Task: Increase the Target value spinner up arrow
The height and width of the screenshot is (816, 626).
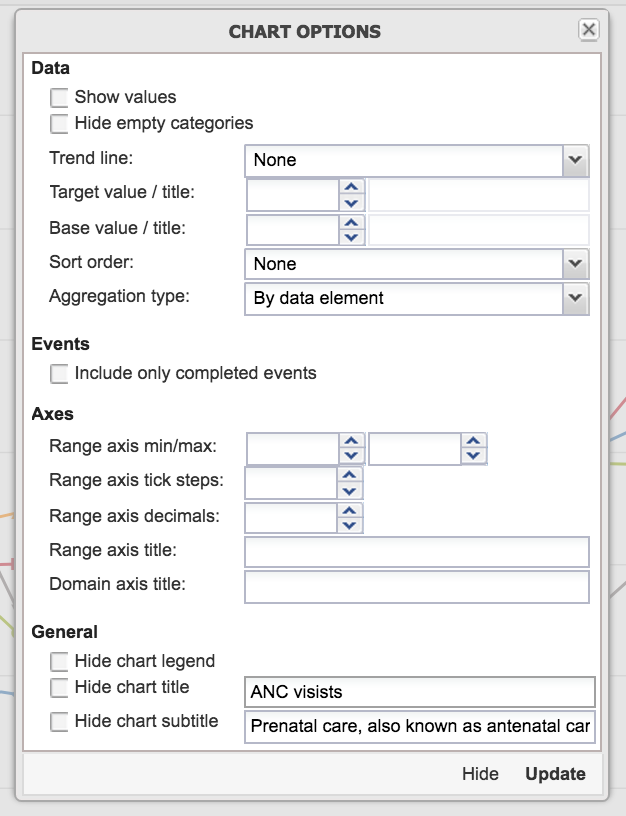Action: tap(350, 187)
